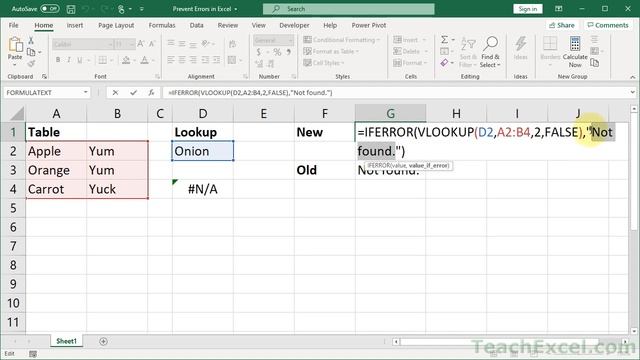Click the Comments button
This screenshot has height=360, width=640.
point(608,25)
